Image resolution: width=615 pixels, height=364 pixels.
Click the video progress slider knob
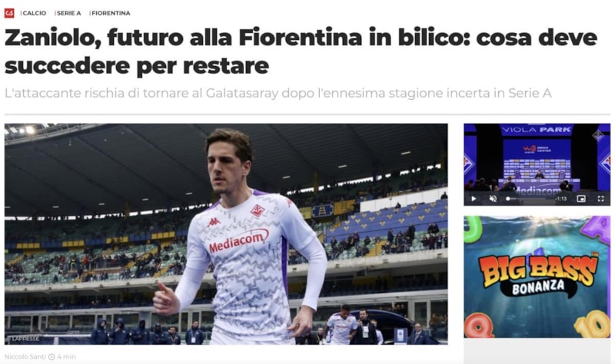tap(508, 199)
